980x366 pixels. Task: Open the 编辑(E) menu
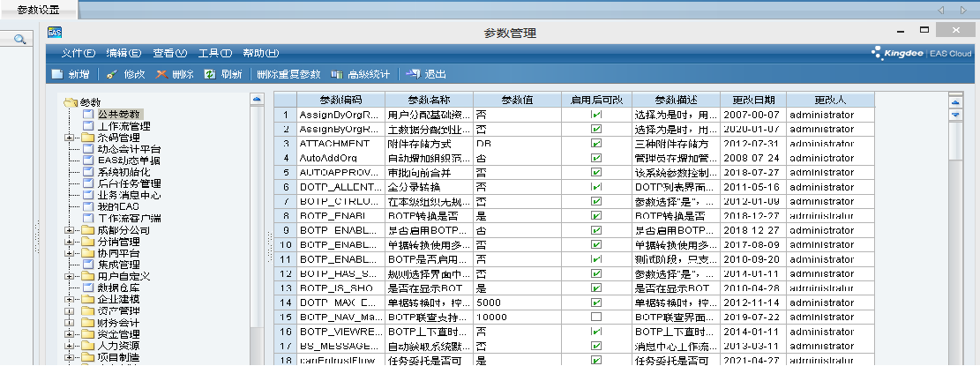(x=123, y=54)
